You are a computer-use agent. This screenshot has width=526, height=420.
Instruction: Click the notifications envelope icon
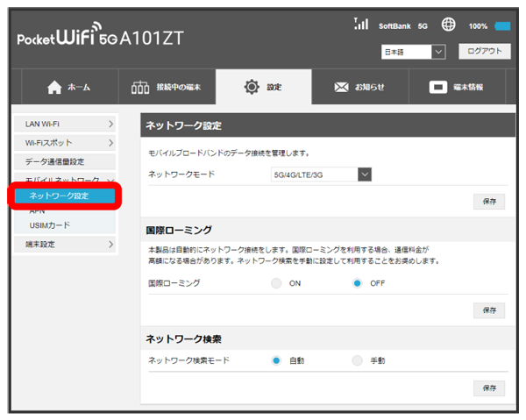click(340, 88)
